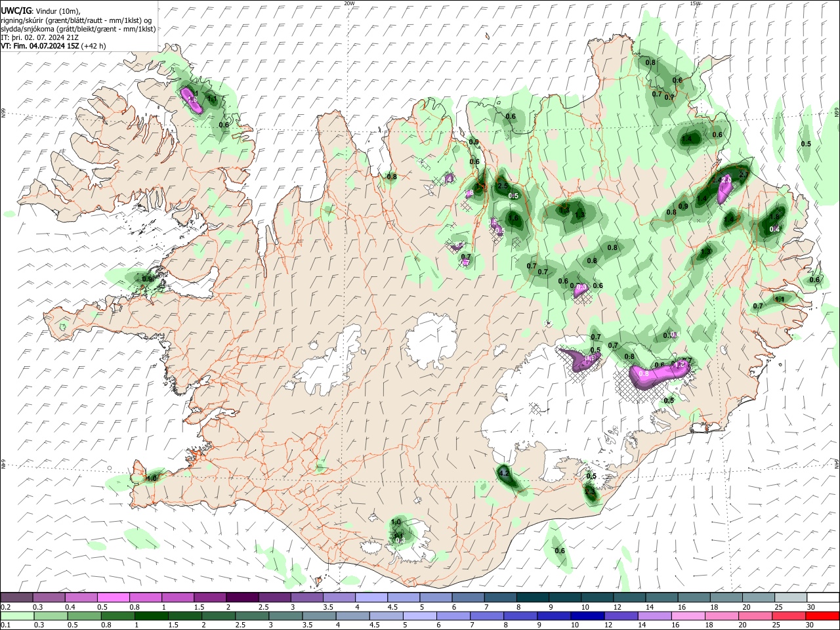Click the 'rigning/skúrir (grænt/blátt/rautt' legend description line
840x630 pixels.
coord(77,20)
